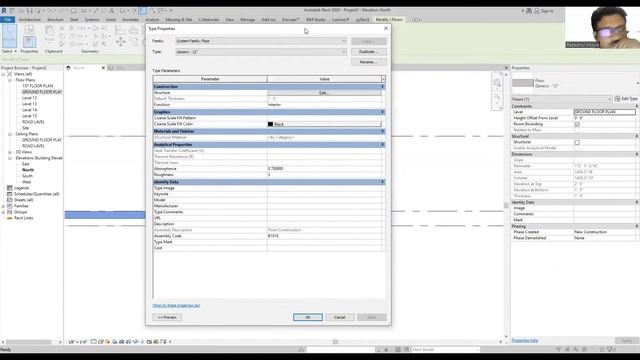Image resolution: width=640 pixels, height=360 pixels.
Task: Click Edit button for Structure parameter
Action: pos(324,93)
